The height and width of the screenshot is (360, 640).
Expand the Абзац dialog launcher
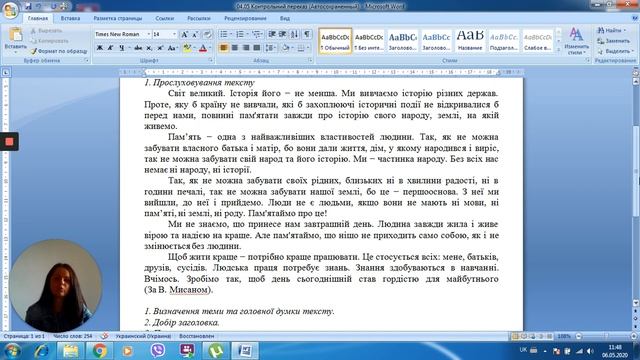[310, 60]
